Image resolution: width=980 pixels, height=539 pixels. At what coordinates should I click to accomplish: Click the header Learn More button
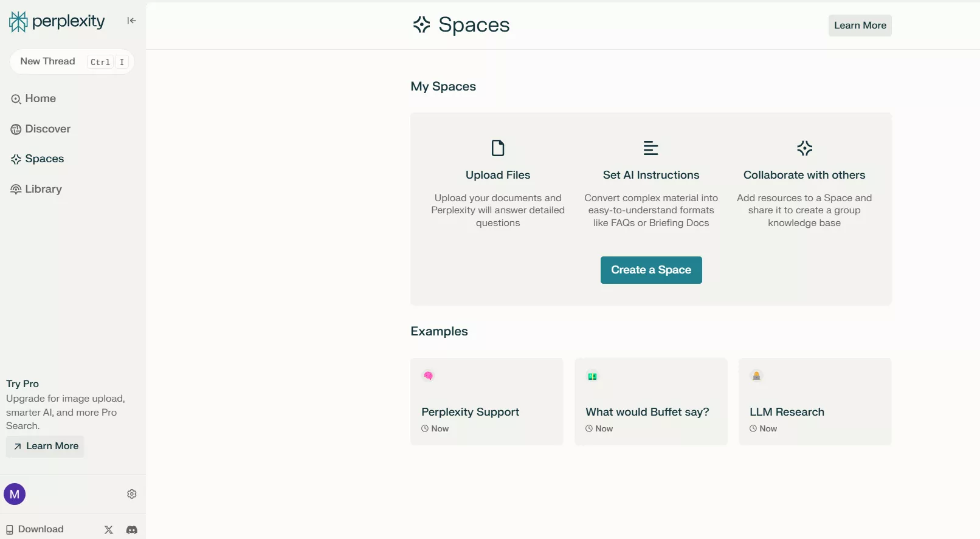860,26
